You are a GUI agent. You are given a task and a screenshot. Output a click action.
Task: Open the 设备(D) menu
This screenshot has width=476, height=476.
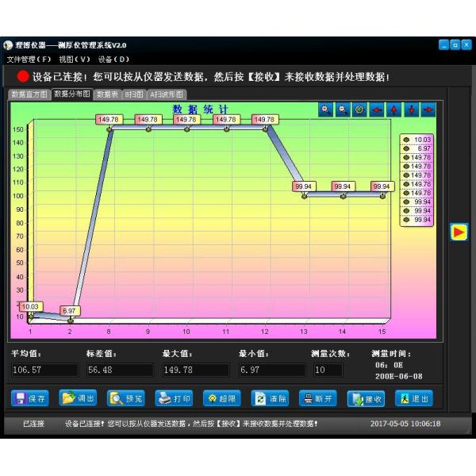tap(113, 59)
